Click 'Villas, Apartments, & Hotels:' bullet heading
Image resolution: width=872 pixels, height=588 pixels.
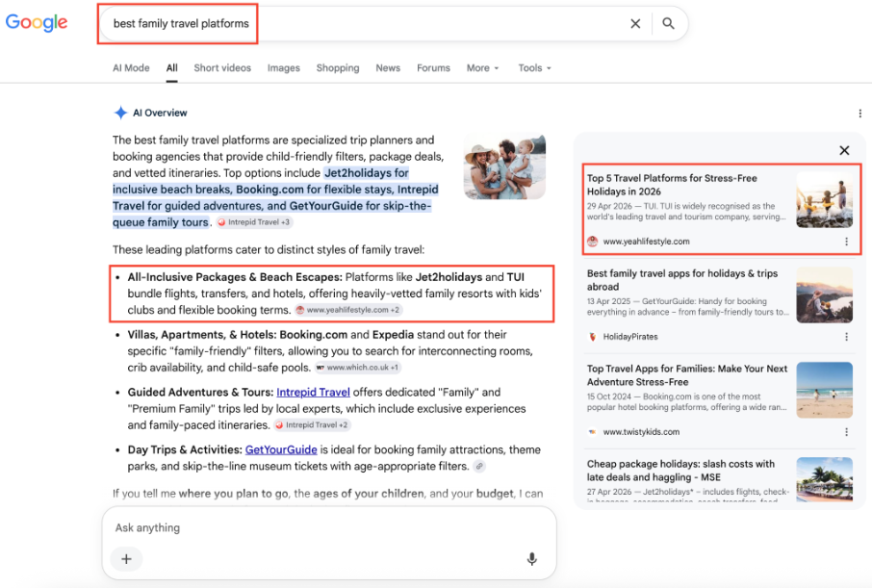pyautogui.click(x=202, y=334)
